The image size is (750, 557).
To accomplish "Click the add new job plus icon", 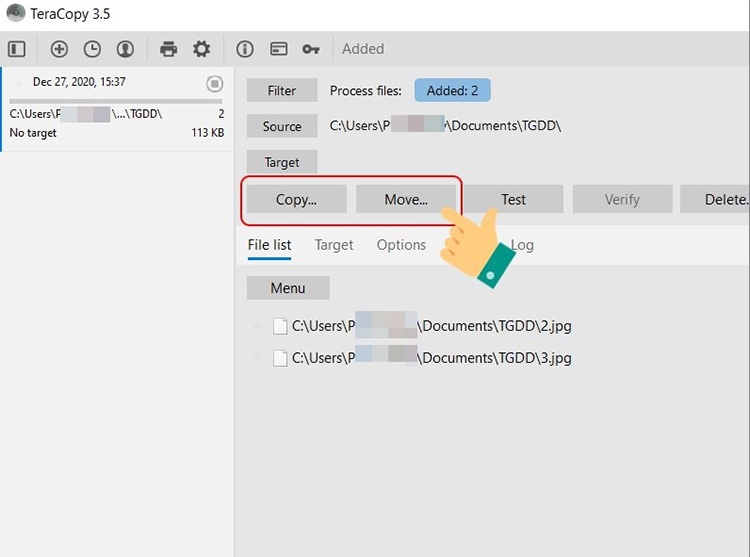I will pos(59,49).
